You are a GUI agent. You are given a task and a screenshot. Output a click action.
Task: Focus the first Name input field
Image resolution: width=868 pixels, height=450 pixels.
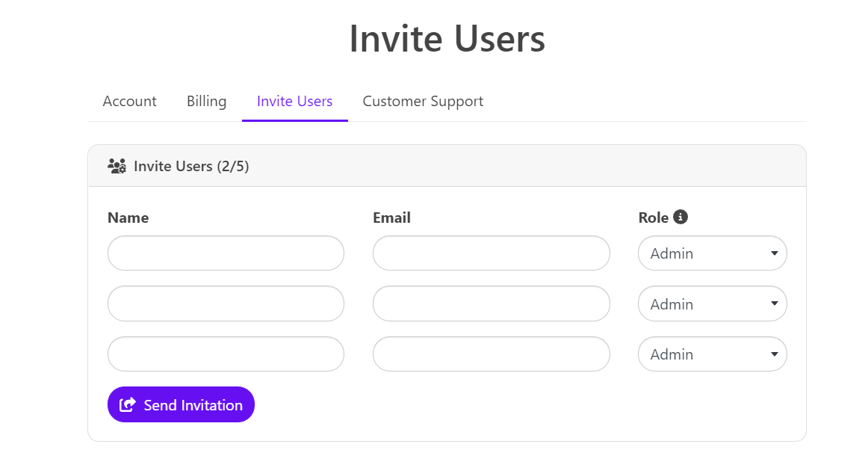(x=226, y=253)
